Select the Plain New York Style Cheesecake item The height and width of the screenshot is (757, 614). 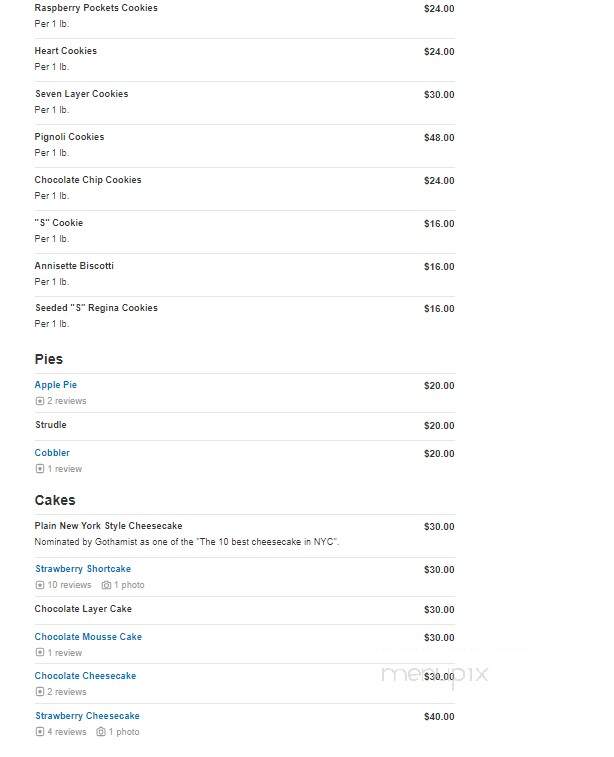point(245,534)
